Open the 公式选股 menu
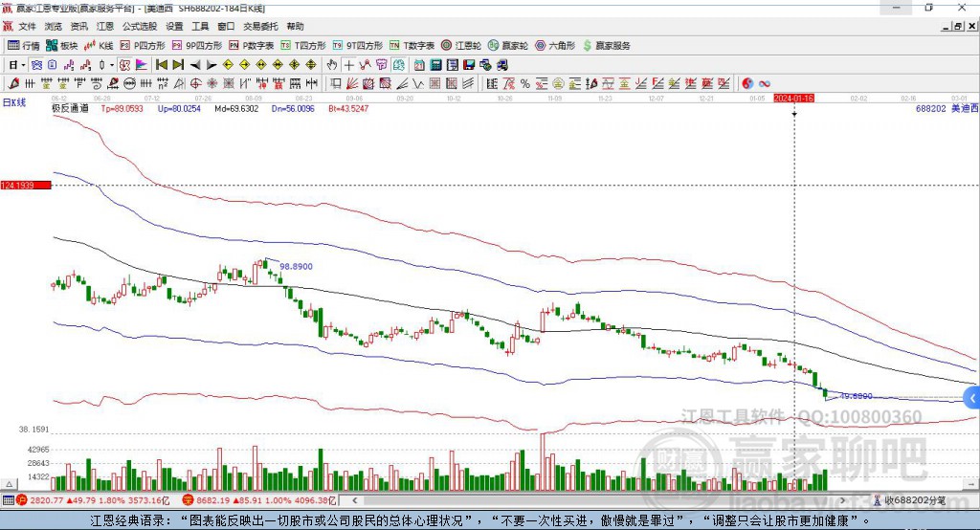 tap(140, 26)
